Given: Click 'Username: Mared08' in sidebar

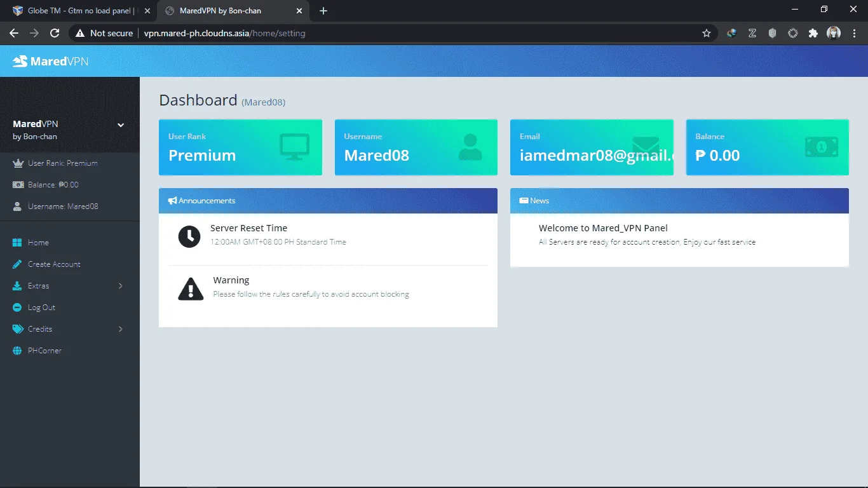Looking at the screenshot, I should click(63, 207).
